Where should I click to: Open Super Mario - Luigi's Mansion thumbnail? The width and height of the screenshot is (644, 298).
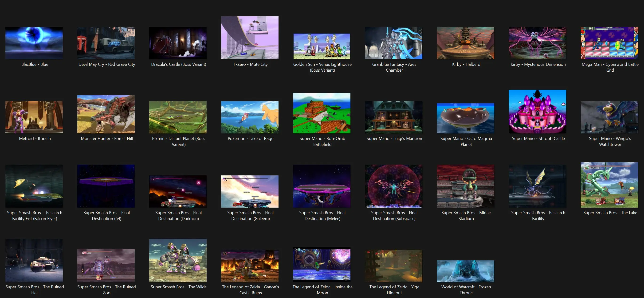click(394, 117)
